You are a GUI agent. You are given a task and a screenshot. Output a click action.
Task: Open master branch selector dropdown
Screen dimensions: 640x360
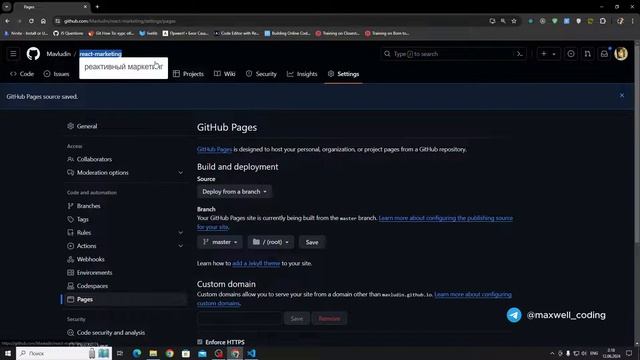(x=220, y=242)
